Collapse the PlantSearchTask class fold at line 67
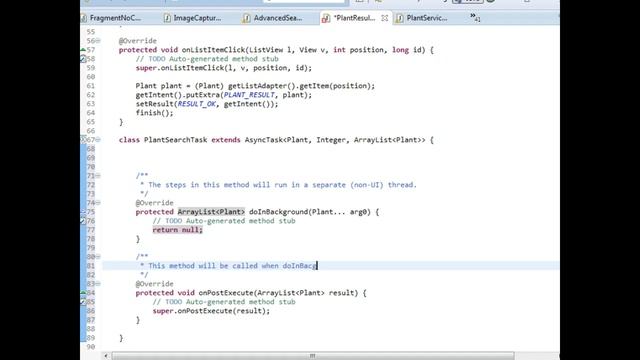 [x=98, y=140]
